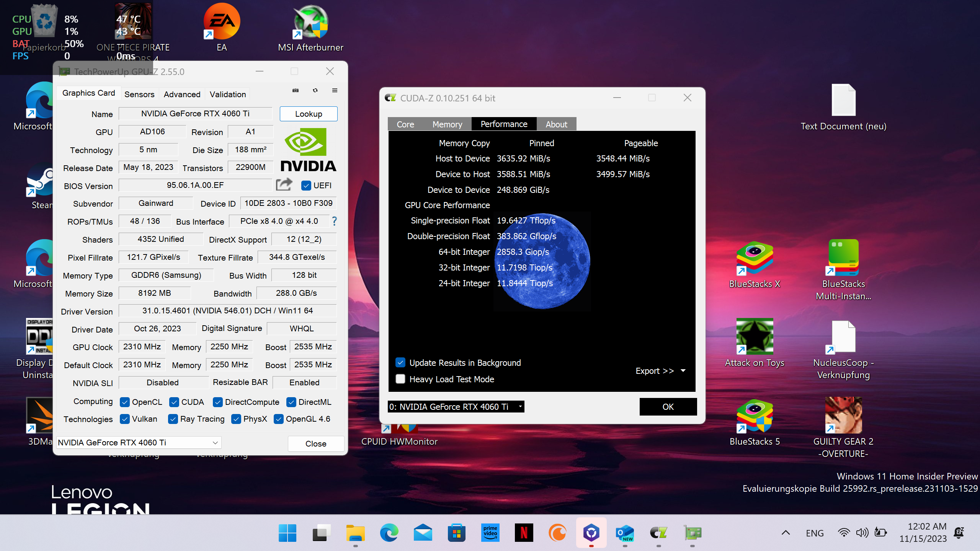This screenshot has height=551, width=980.
Task: Open the About tab in CUDA-Z
Action: click(x=556, y=124)
